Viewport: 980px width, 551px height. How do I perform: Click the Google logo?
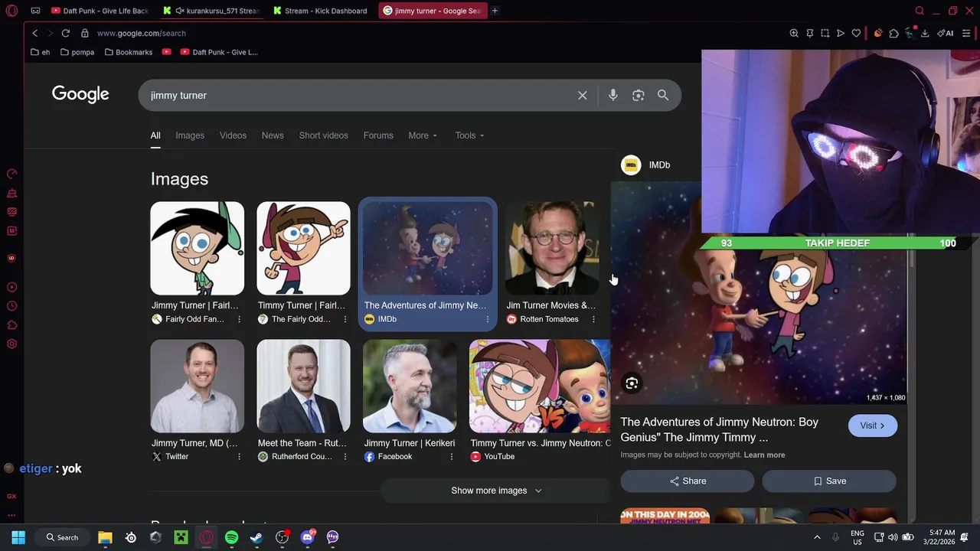click(x=80, y=94)
